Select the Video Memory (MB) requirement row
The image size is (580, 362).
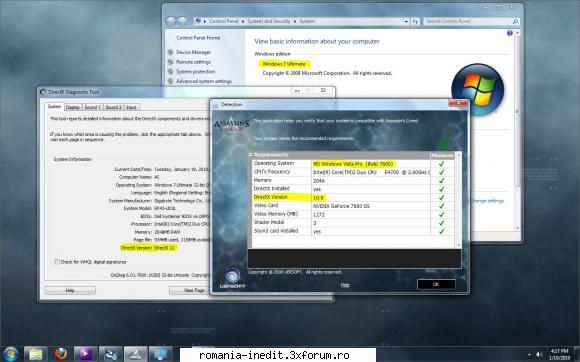click(353, 214)
